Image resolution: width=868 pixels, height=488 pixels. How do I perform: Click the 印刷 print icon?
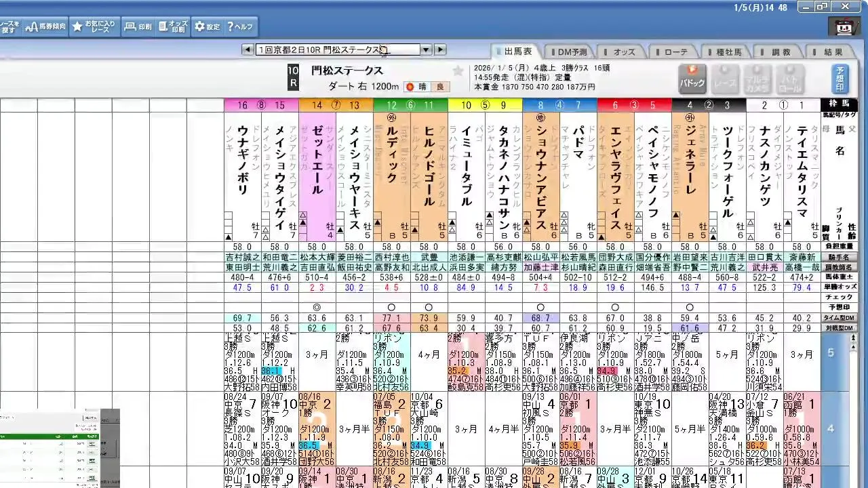[138, 26]
